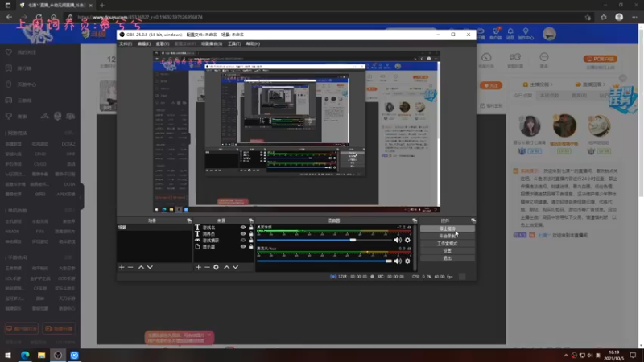Enable Studio Mode button in Controls
The image size is (644, 362).
pyautogui.click(x=448, y=244)
